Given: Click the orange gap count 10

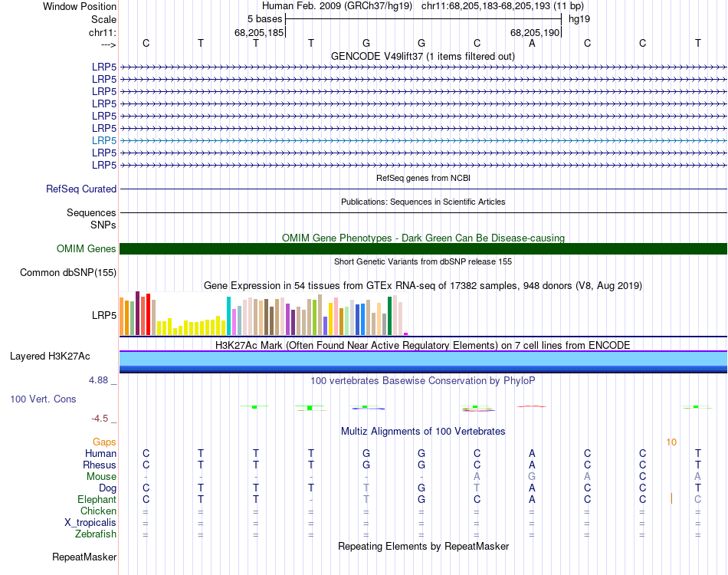Looking at the screenshot, I should 671,442.
